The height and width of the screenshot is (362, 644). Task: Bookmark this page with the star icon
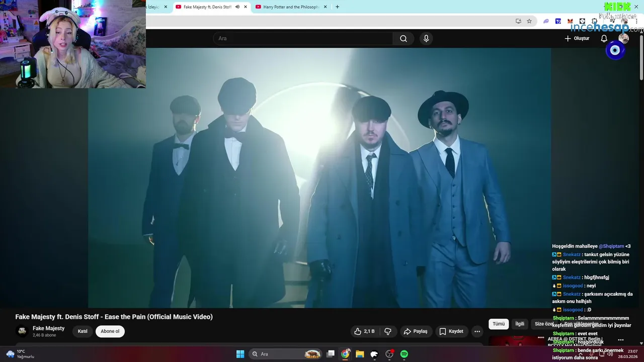click(529, 21)
